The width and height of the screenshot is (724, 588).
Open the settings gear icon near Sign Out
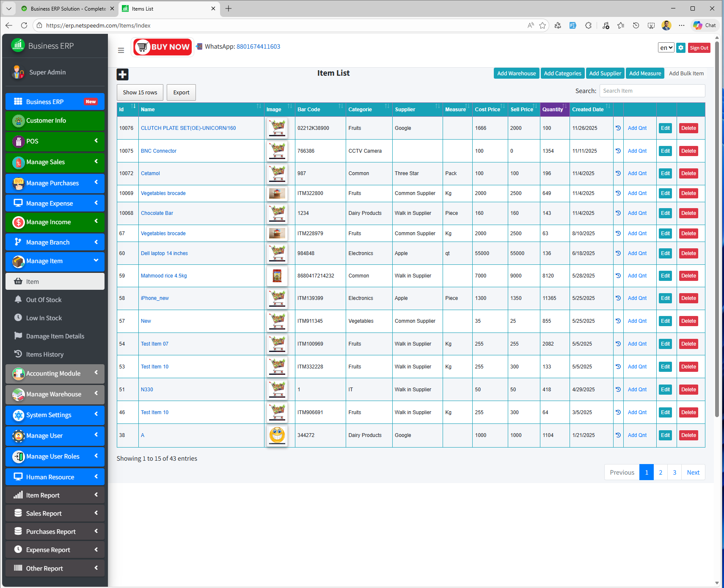coord(681,48)
